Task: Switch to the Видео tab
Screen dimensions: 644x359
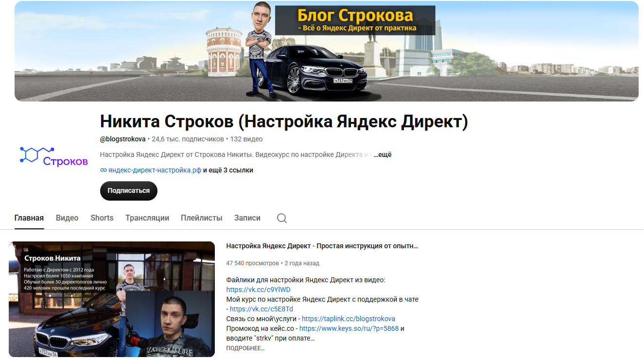Action: [67, 218]
